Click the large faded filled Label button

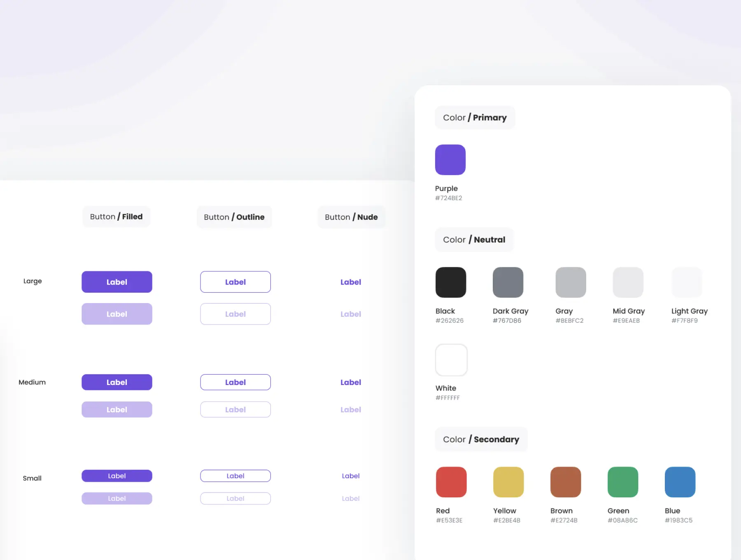coord(117,314)
